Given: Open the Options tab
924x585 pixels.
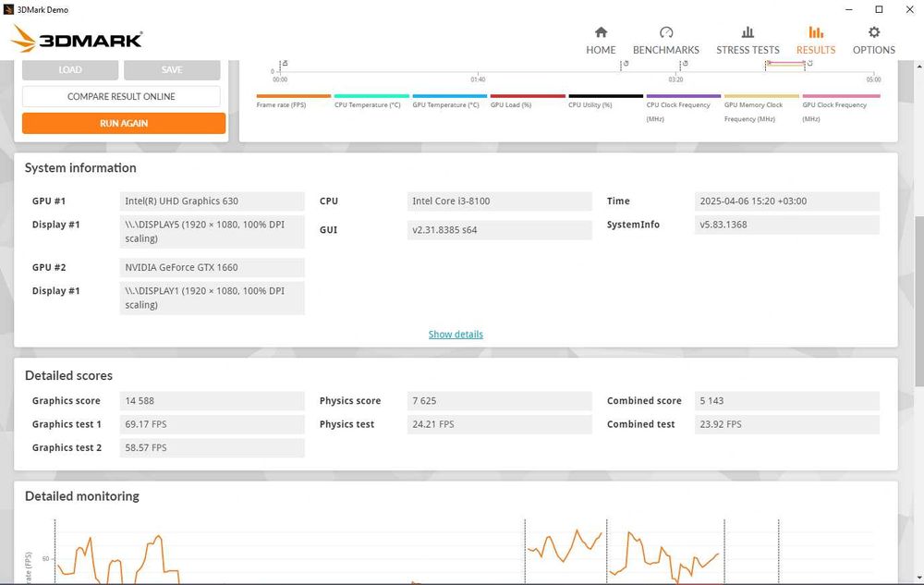Looking at the screenshot, I should 873,41.
